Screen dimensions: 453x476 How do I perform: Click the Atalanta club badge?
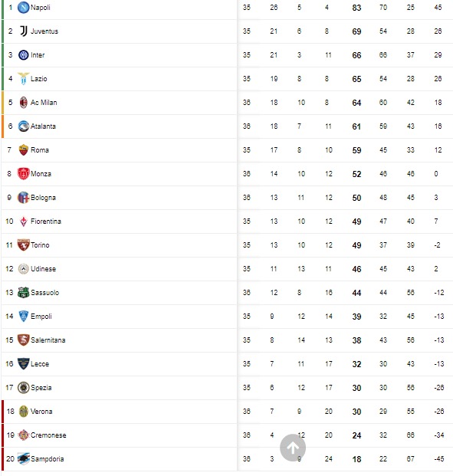[x=24, y=126]
